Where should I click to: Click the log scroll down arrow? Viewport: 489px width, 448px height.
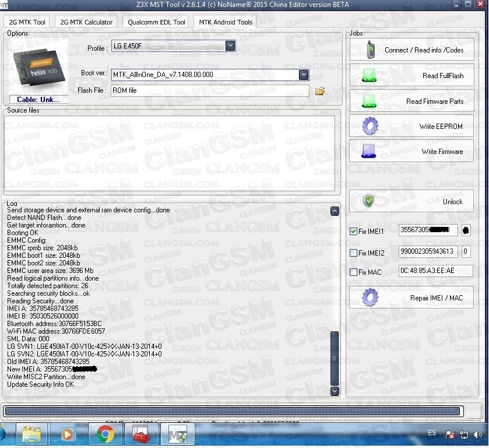point(335,391)
